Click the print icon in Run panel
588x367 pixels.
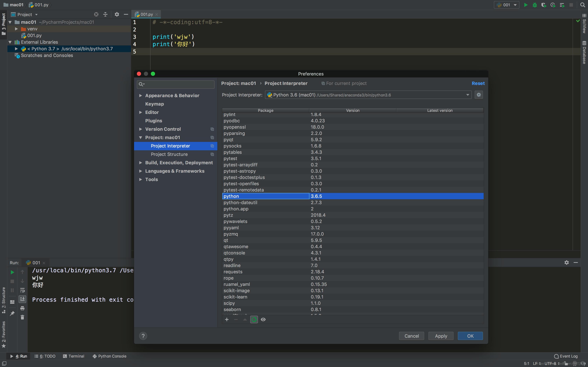point(22,308)
